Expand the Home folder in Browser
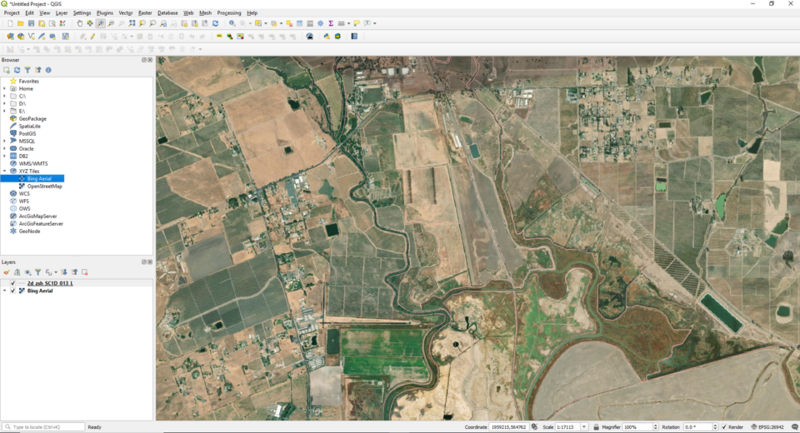The image size is (800, 433). click(x=5, y=88)
